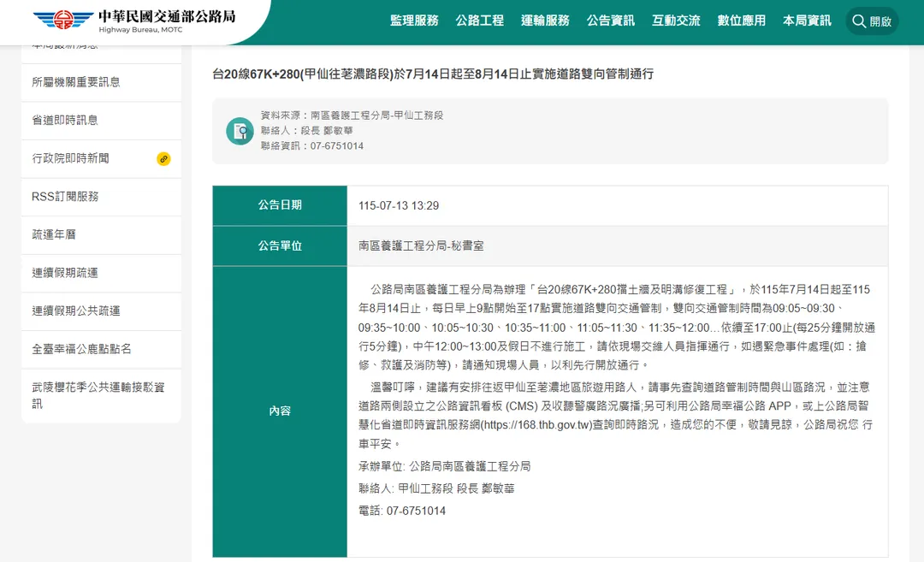Screen dimensions: 924x562
Task: Click the 聯絡人：段長 鄭敏華 line in info box
Action: (306, 131)
